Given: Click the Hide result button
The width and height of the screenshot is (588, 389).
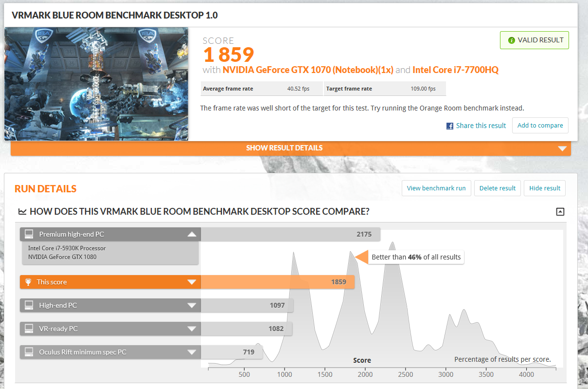Looking at the screenshot, I should pyautogui.click(x=545, y=188).
